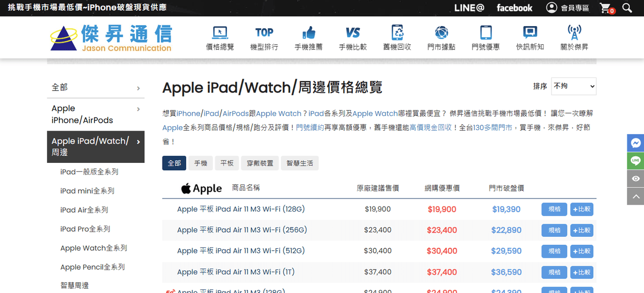Click LINE@ link in top bar
This screenshot has width=644, height=293.
469,8
